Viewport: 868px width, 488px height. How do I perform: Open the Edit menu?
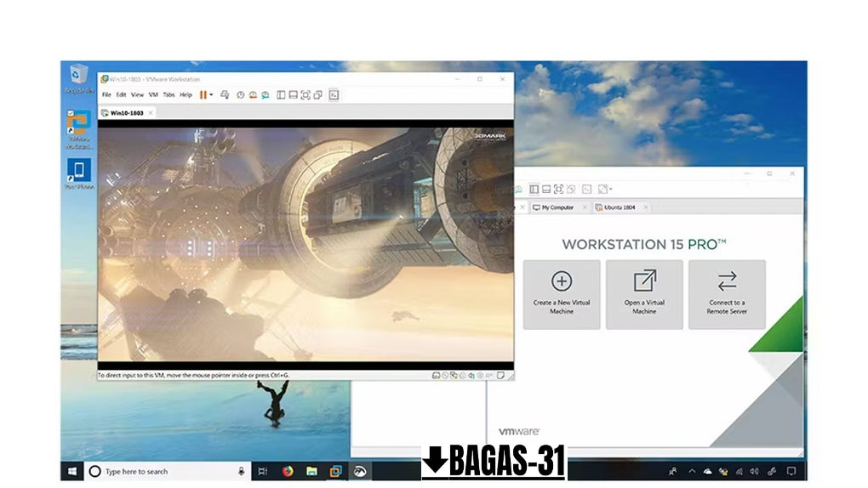(x=121, y=94)
